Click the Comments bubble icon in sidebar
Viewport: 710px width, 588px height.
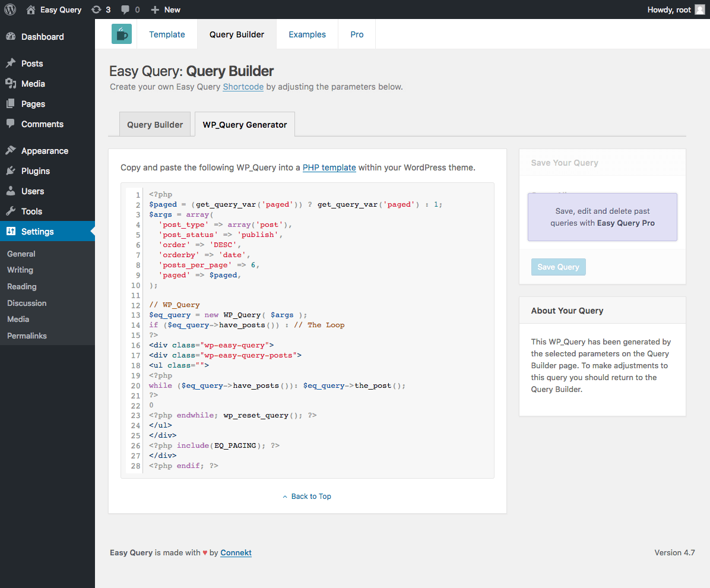[x=11, y=124]
